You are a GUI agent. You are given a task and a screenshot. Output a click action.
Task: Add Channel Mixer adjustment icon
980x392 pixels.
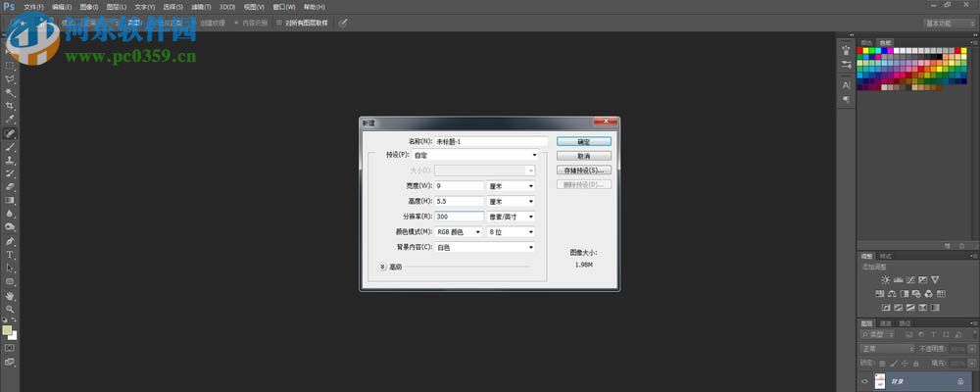pyautogui.click(x=929, y=294)
